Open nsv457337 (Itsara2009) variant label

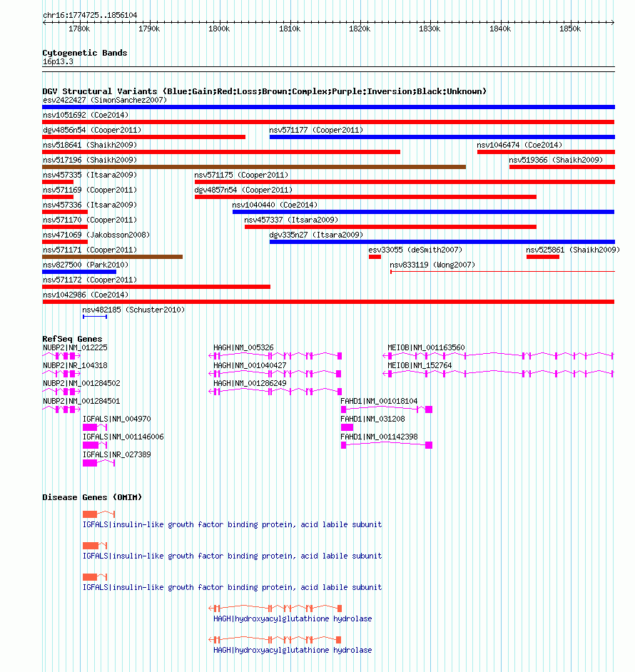click(x=291, y=220)
